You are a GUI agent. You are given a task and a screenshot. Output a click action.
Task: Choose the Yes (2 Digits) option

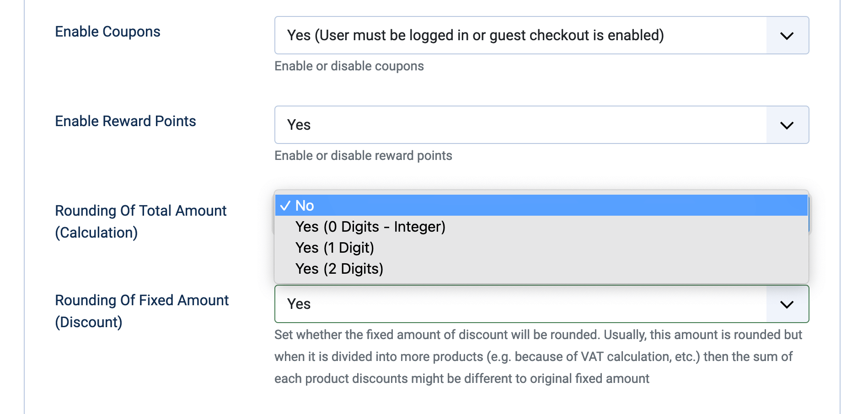tap(339, 269)
